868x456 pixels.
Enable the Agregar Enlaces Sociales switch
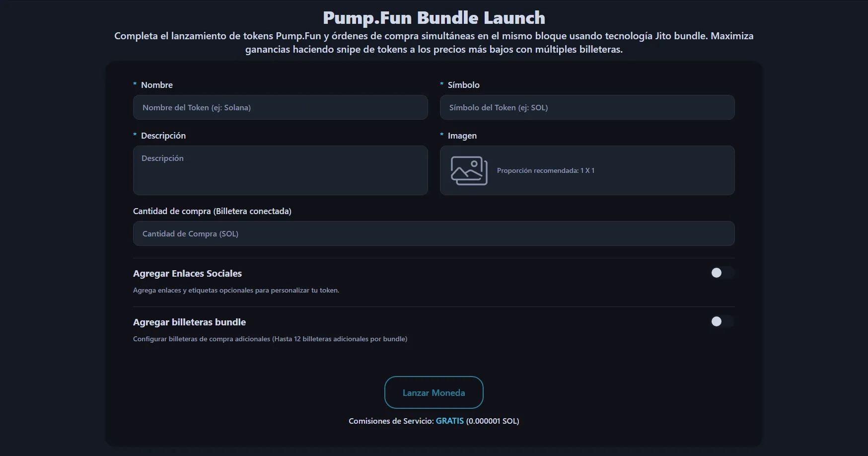coord(722,273)
